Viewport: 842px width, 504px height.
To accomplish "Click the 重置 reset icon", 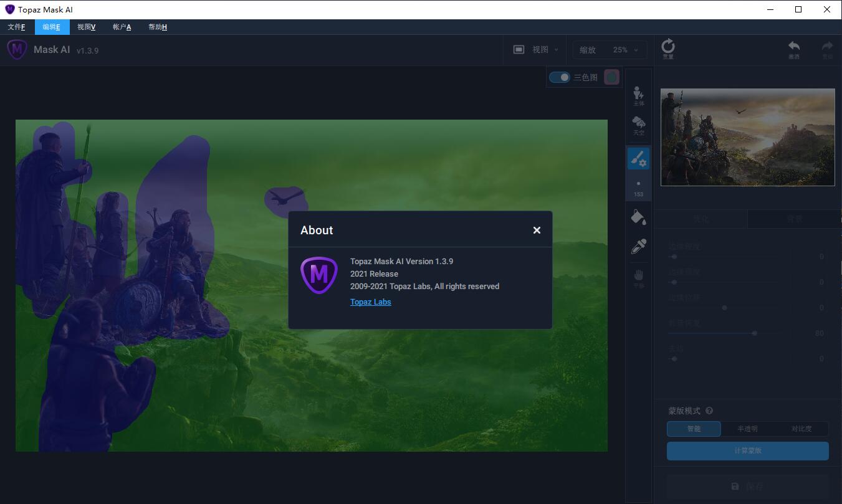I will point(668,49).
